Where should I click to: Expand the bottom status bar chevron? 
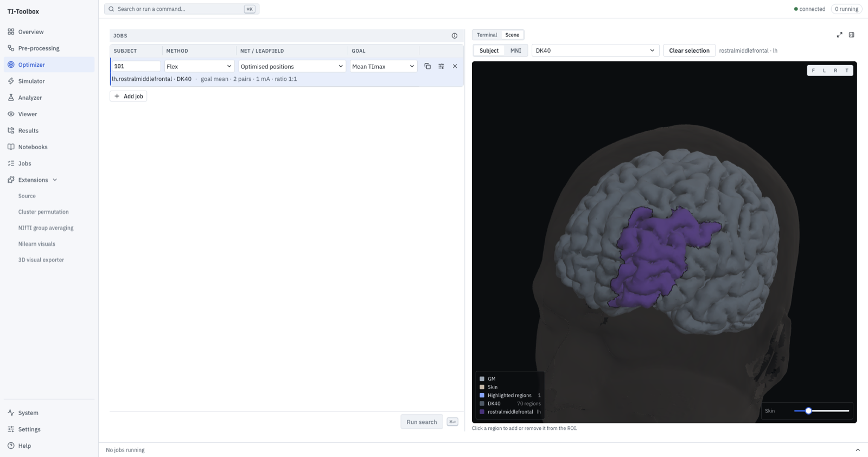[858, 450]
